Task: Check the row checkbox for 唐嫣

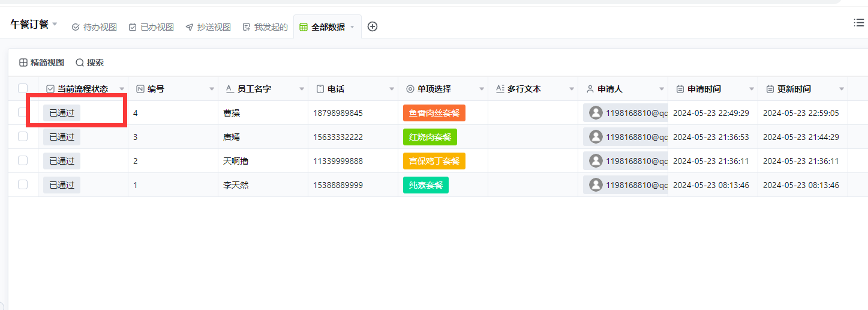Action: (x=23, y=136)
